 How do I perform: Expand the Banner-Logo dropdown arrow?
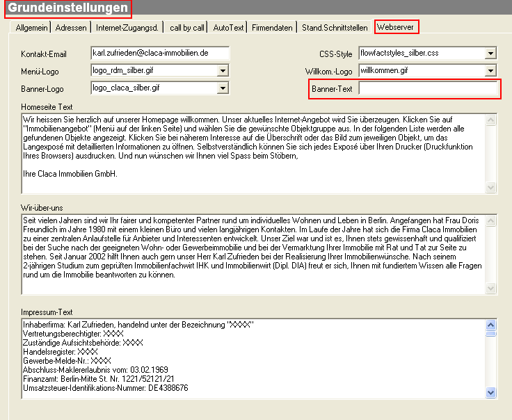pyautogui.click(x=223, y=88)
